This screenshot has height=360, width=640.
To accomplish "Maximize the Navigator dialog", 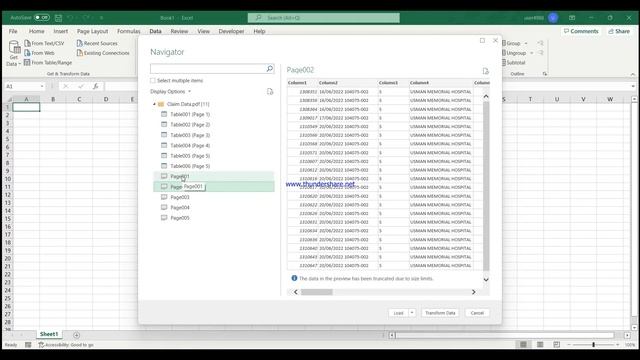I will (x=482, y=40).
